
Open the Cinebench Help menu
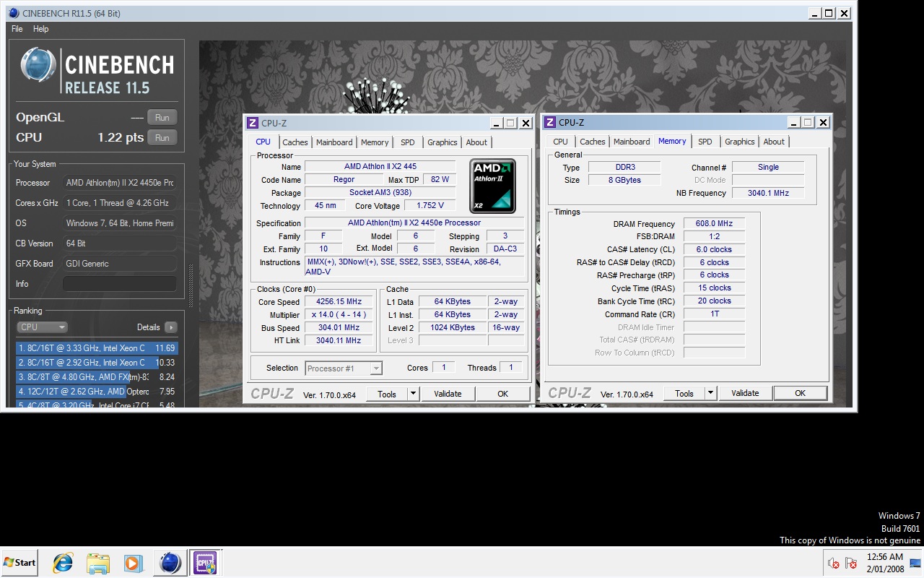pyautogui.click(x=41, y=29)
